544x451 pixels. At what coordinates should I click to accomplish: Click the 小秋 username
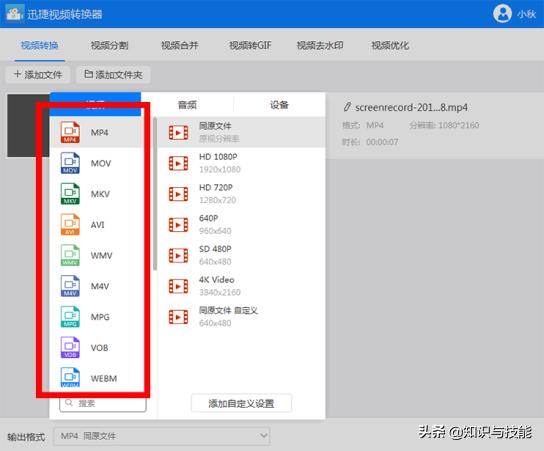(526, 14)
